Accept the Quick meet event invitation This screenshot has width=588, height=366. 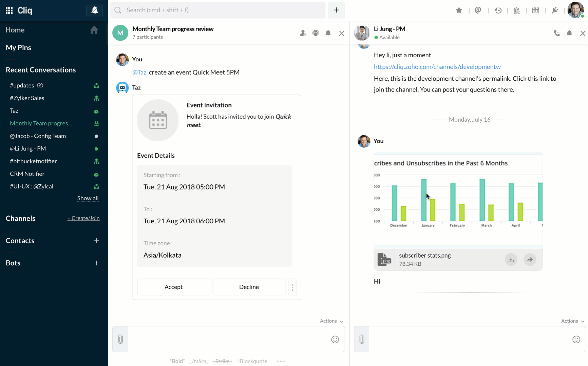click(173, 287)
